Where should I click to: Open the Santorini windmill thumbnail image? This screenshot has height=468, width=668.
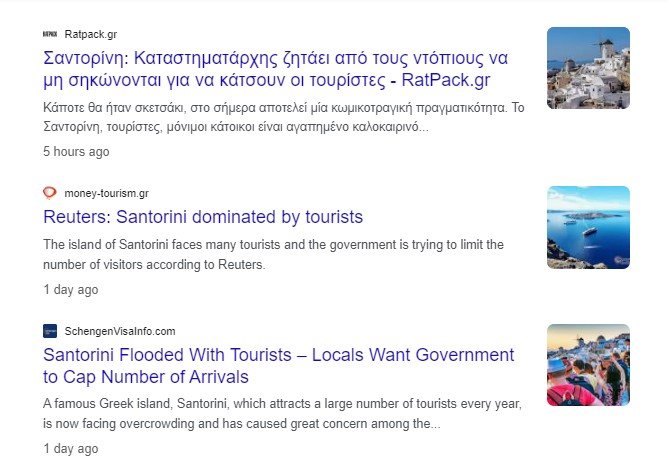(x=588, y=68)
